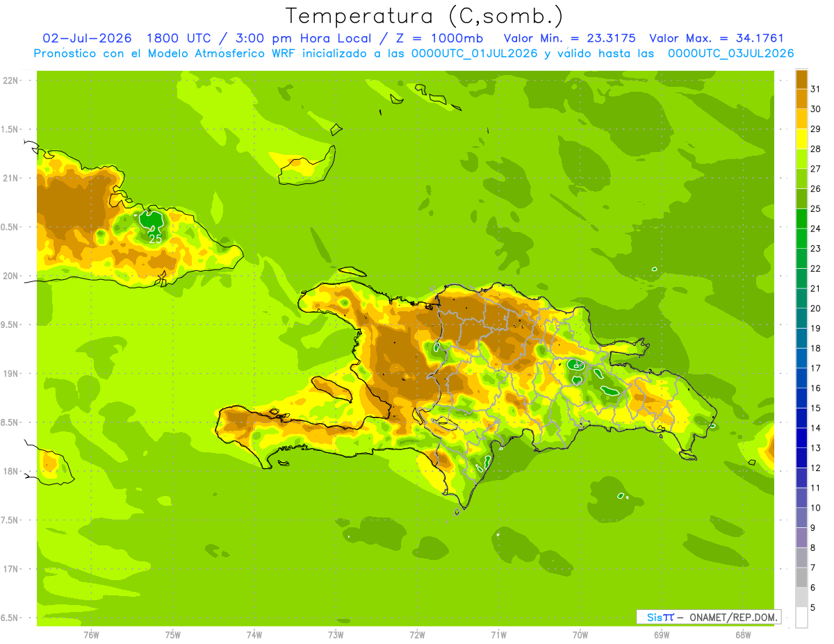
Task: Click the yellow swatch between legend labels 28 and 29
Action: (801, 139)
